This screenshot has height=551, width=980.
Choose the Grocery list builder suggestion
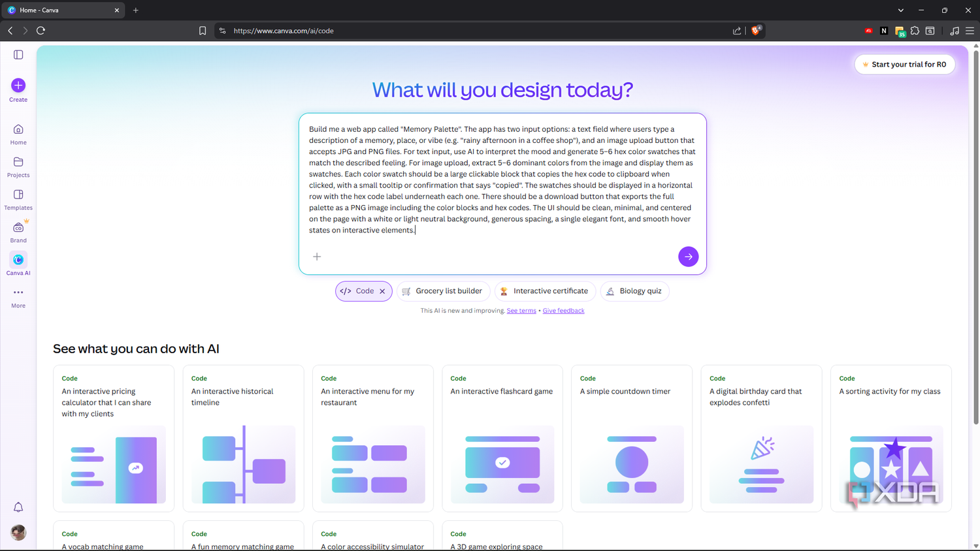click(443, 291)
